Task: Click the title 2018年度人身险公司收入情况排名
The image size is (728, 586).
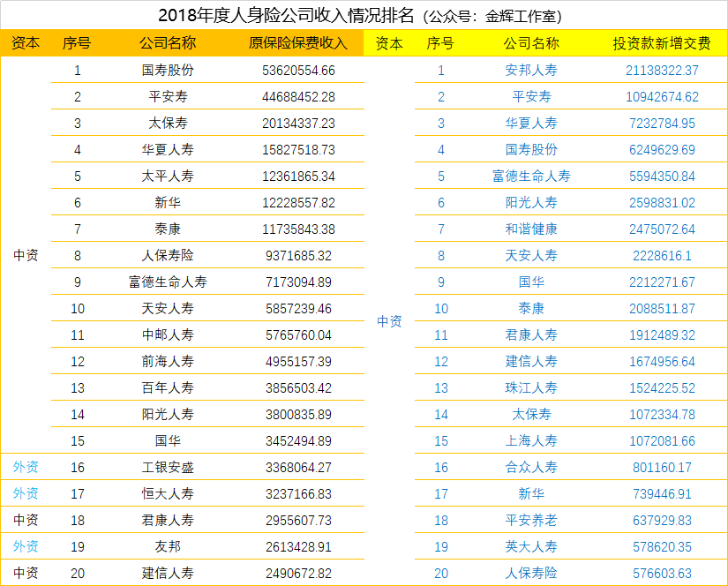Action: point(286,15)
